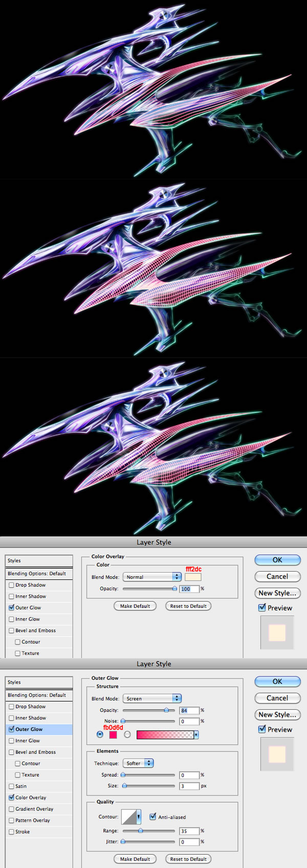Click Make Default in Outer Glow dialog
Viewport: 307px width, 868px height.
(x=135, y=859)
